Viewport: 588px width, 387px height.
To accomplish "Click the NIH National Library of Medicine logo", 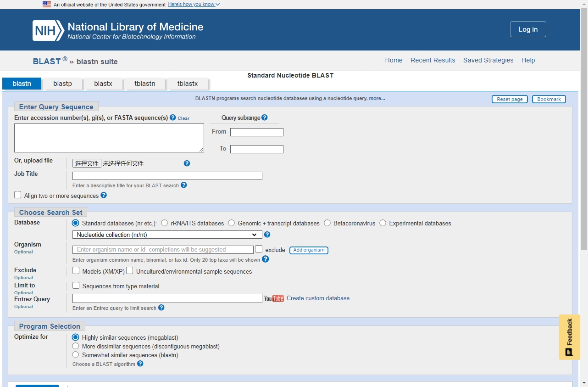I will pos(118,30).
